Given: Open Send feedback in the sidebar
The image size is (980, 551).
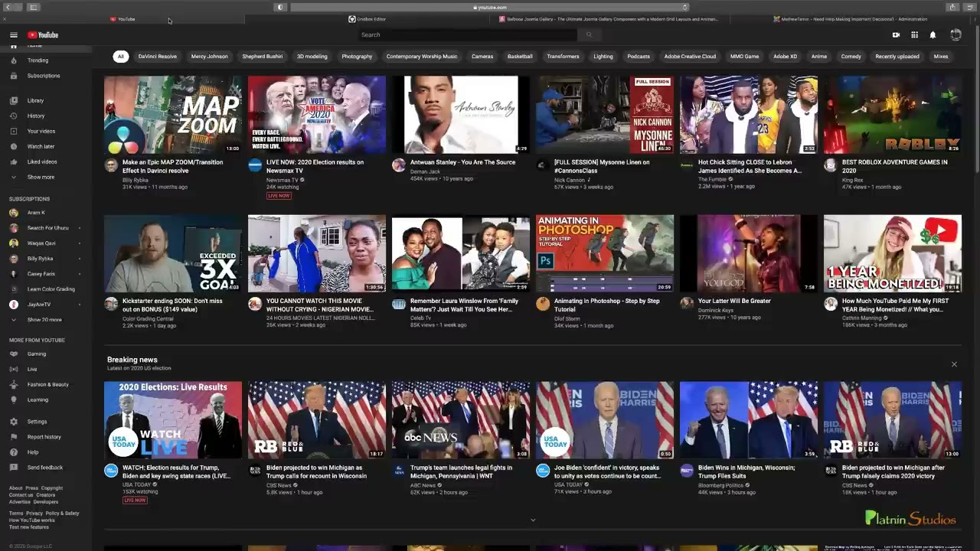Looking at the screenshot, I should click(46, 468).
